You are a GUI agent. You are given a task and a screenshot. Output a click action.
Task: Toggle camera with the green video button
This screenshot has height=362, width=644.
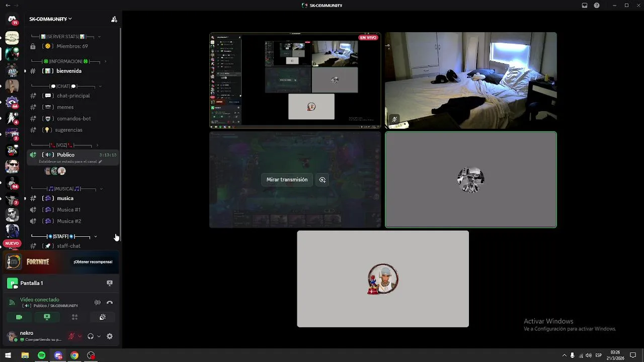tap(19, 317)
